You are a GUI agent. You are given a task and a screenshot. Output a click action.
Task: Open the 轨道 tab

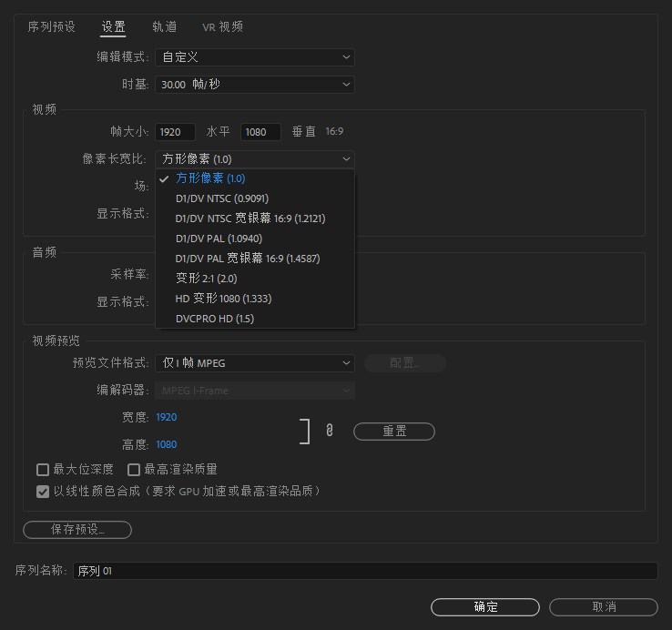coord(165,27)
